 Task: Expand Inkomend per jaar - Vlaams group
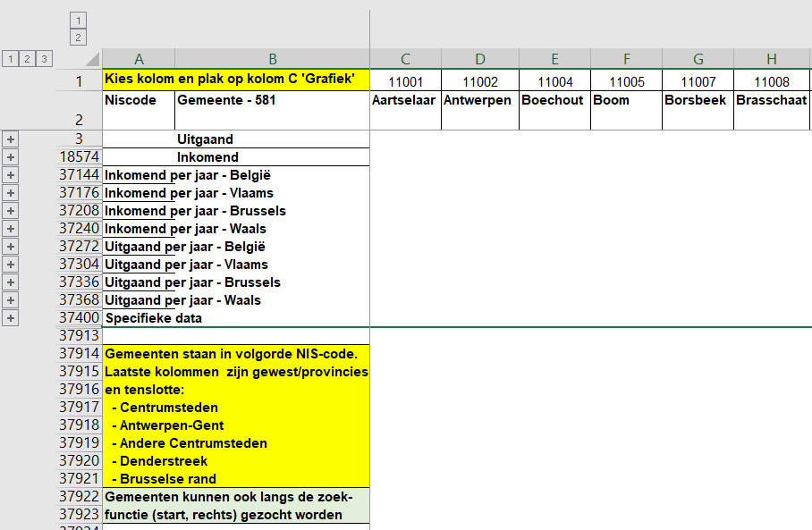pyautogui.click(x=11, y=192)
